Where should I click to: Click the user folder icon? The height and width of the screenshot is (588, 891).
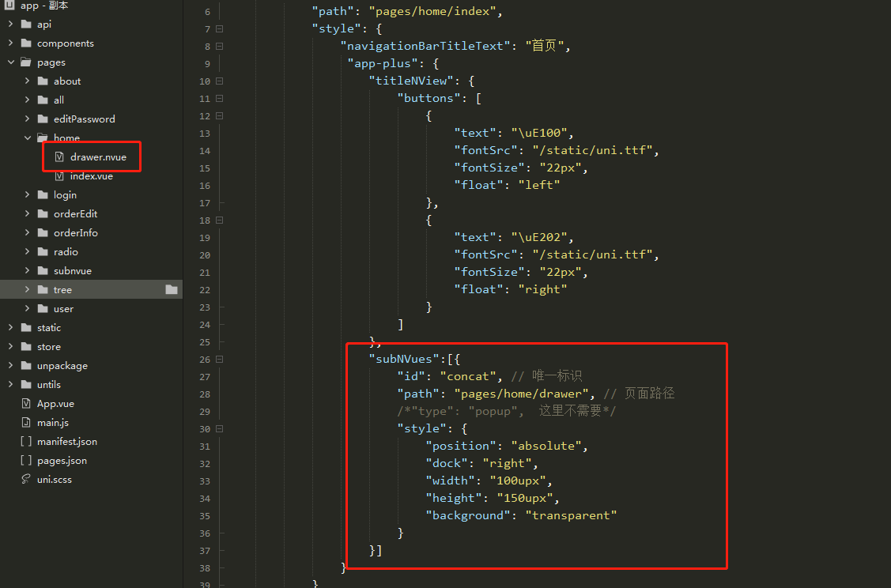(x=43, y=308)
